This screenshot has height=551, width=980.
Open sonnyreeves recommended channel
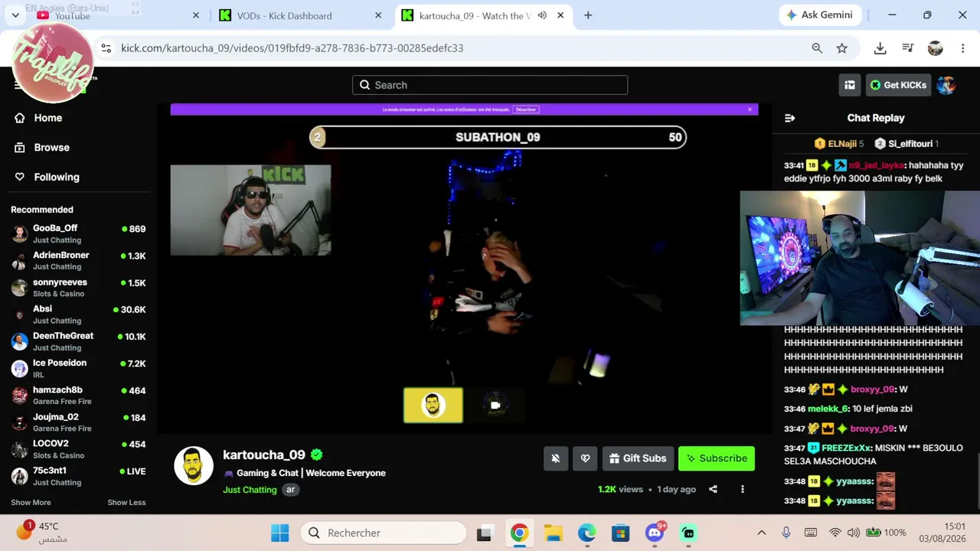78,288
